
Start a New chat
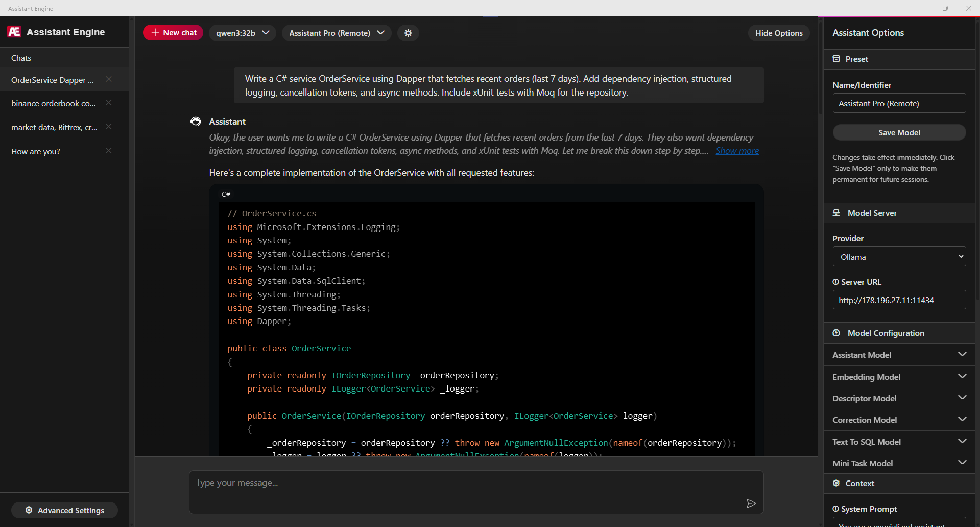[x=173, y=33]
